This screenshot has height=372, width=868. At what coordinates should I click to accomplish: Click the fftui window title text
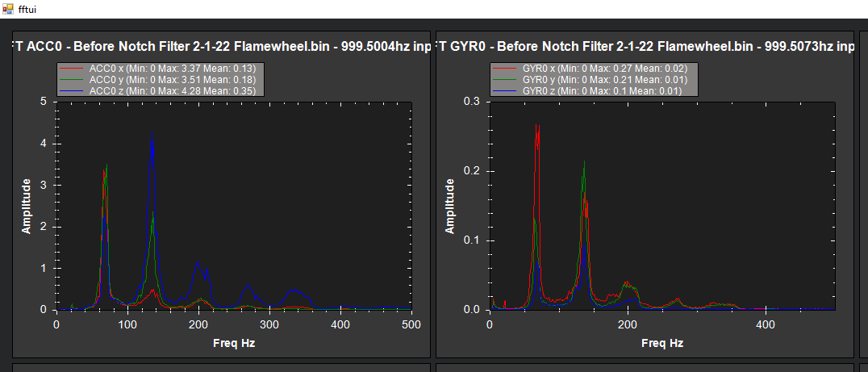click(x=27, y=10)
